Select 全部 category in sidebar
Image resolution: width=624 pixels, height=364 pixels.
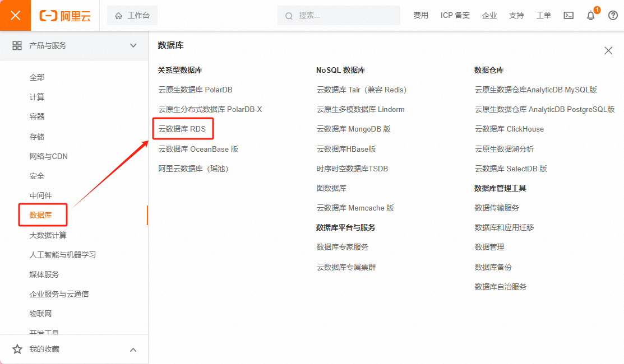pos(37,77)
